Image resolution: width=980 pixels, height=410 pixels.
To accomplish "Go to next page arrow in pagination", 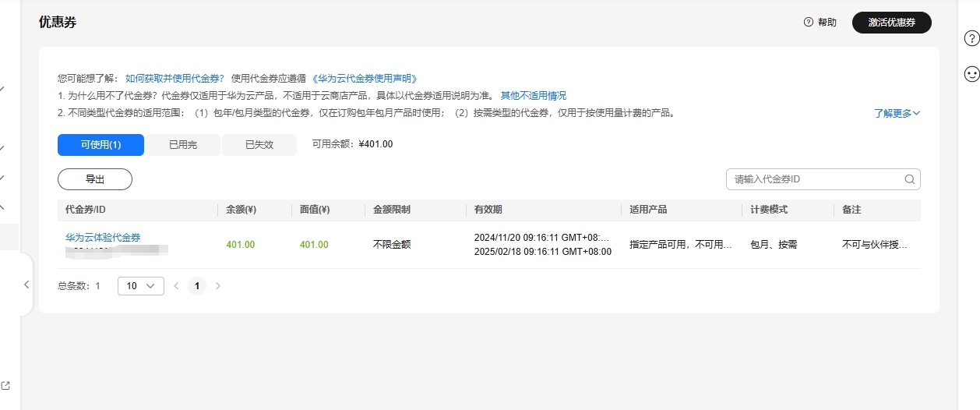I will pos(218,286).
